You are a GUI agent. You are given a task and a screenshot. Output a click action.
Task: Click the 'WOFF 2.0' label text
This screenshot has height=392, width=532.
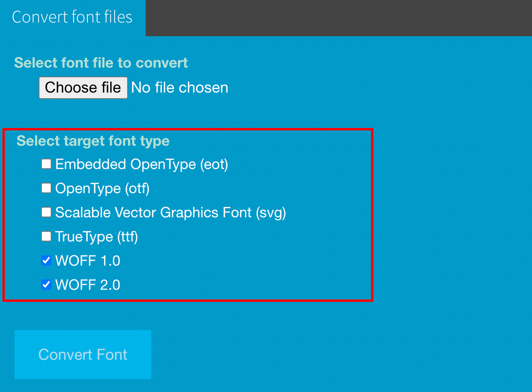88,285
